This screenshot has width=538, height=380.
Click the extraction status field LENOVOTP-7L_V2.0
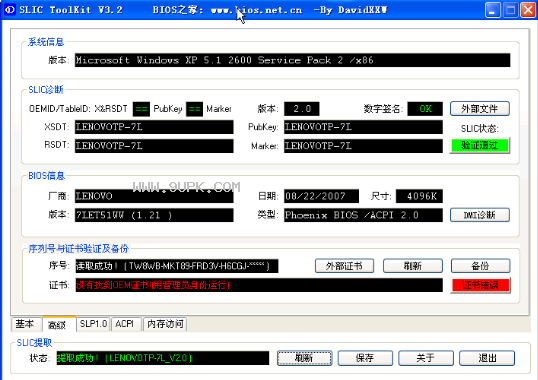[x=163, y=358]
